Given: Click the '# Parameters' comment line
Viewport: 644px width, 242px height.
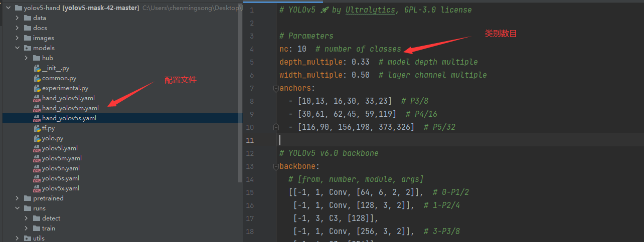Looking at the screenshot, I should (x=306, y=36).
